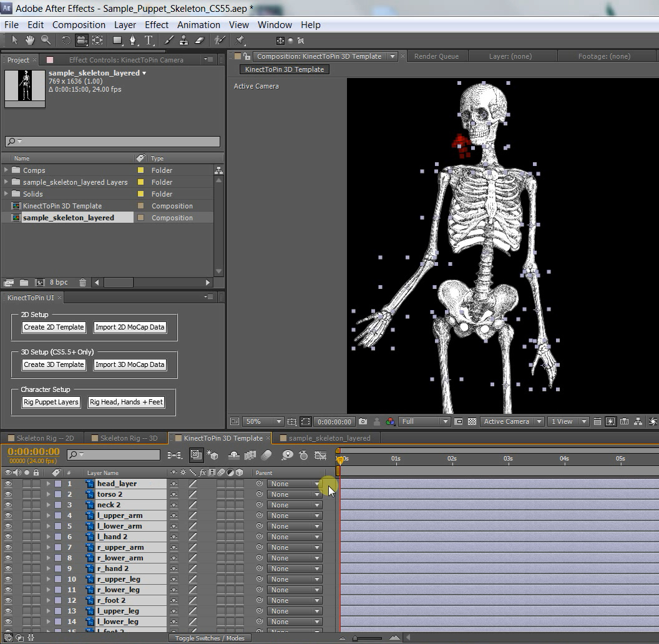Click the Create 3D Template button
Screen dimensions: 659x644
tap(54, 364)
